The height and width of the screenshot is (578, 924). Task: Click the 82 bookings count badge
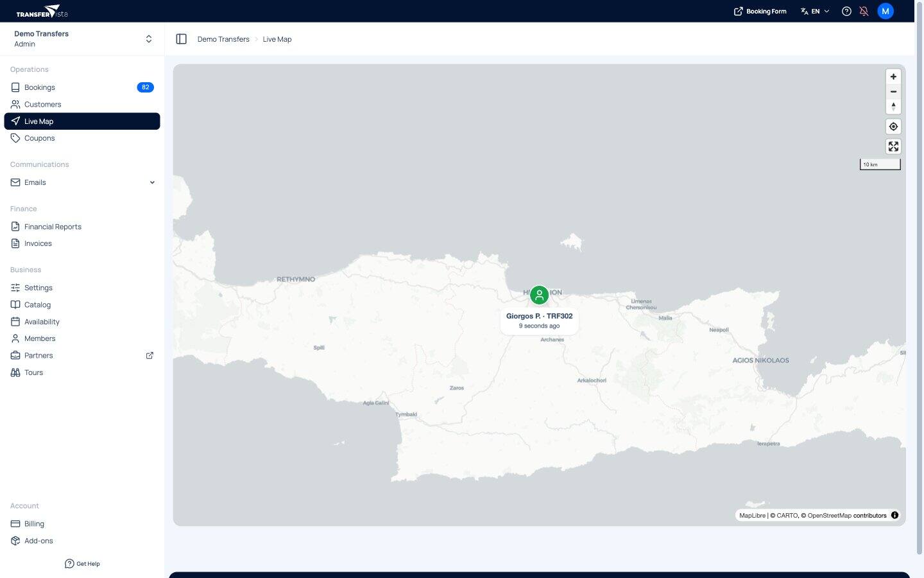tap(146, 87)
